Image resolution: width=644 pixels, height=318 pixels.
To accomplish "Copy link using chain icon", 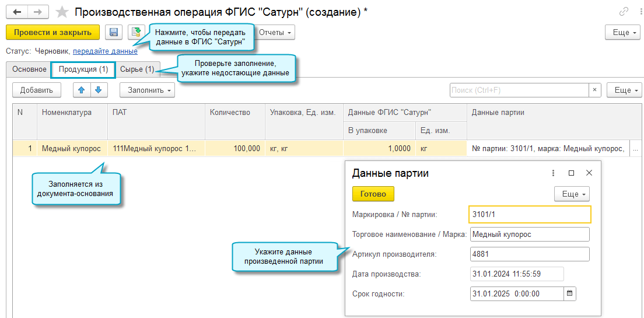I will click(x=624, y=12).
